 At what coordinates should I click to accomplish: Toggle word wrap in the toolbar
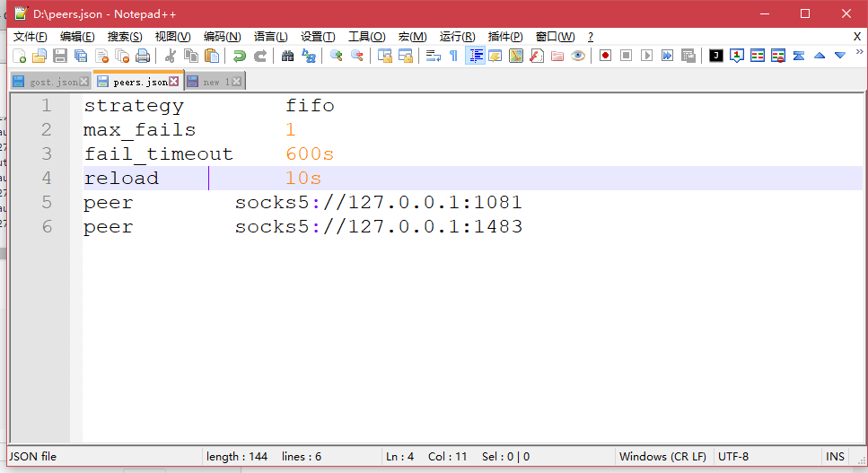[434, 56]
